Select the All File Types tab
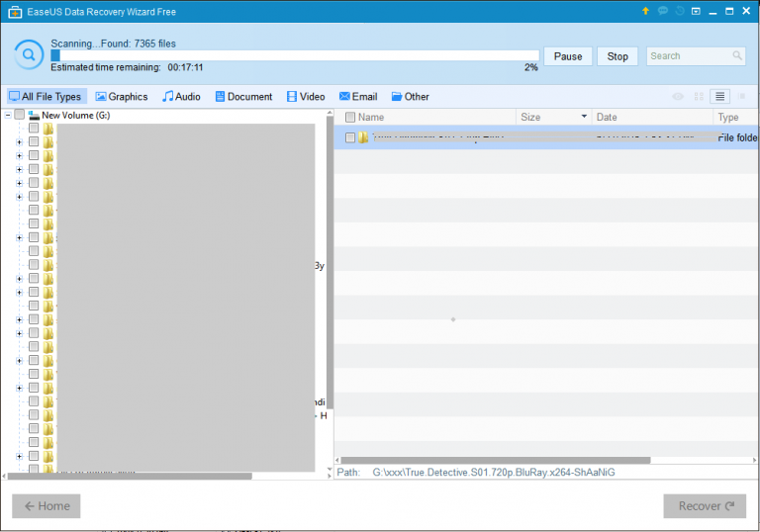This screenshot has height=532, width=760. (x=47, y=97)
